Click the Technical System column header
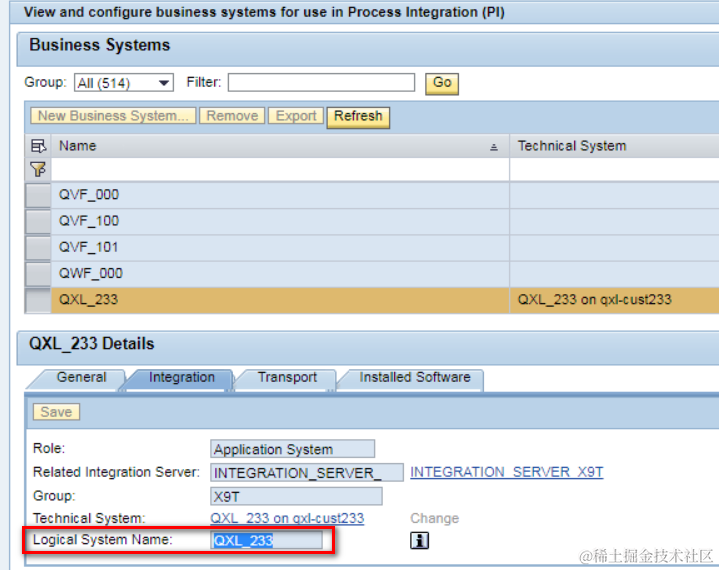Viewport: 719px width, 570px height. coord(614,146)
